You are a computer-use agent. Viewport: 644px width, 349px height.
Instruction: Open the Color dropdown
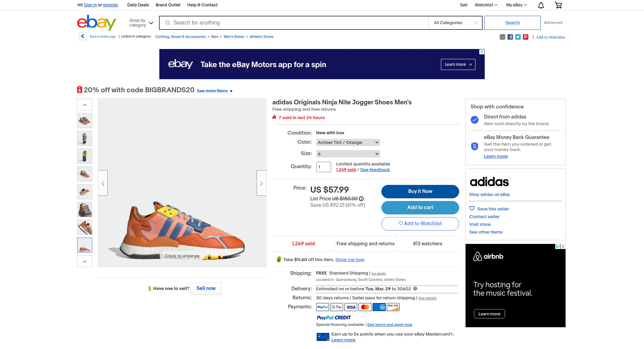click(x=348, y=142)
